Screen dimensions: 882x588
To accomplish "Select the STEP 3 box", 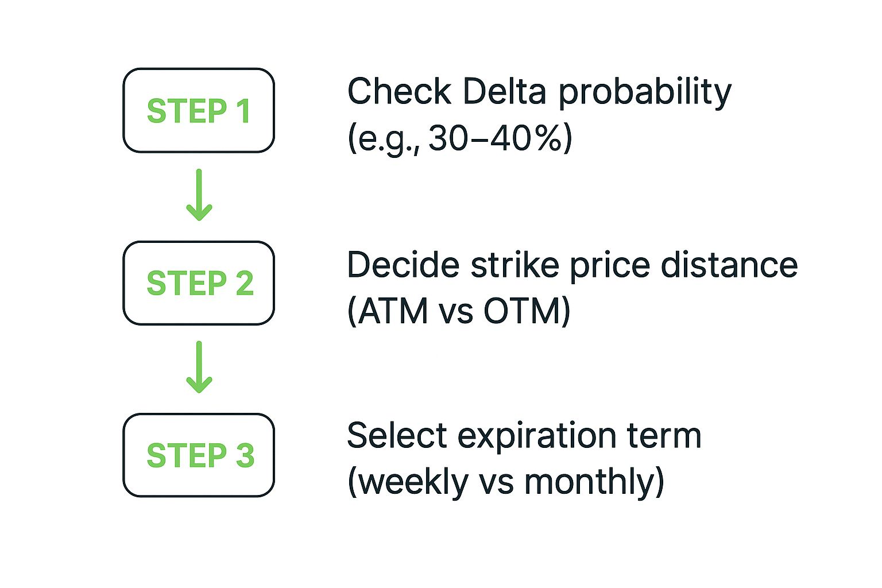I will 199,455.
